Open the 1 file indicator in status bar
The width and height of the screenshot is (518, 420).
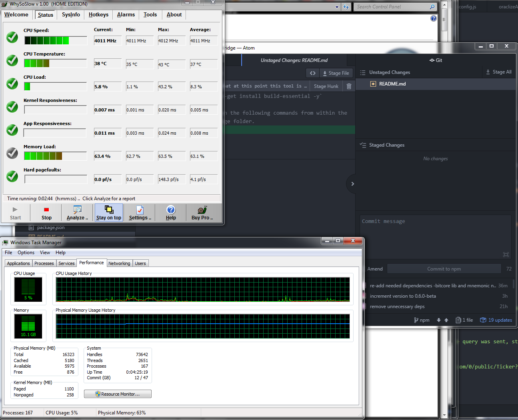pos(464,320)
